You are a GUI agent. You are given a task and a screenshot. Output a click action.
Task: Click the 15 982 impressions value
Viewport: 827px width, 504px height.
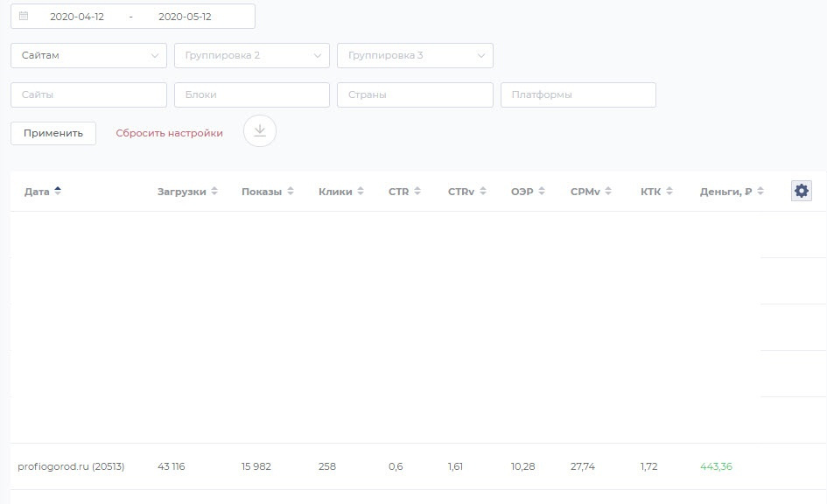tap(256, 466)
